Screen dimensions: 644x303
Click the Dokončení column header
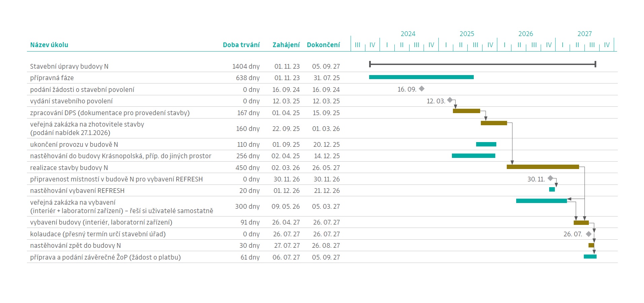pos(323,45)
